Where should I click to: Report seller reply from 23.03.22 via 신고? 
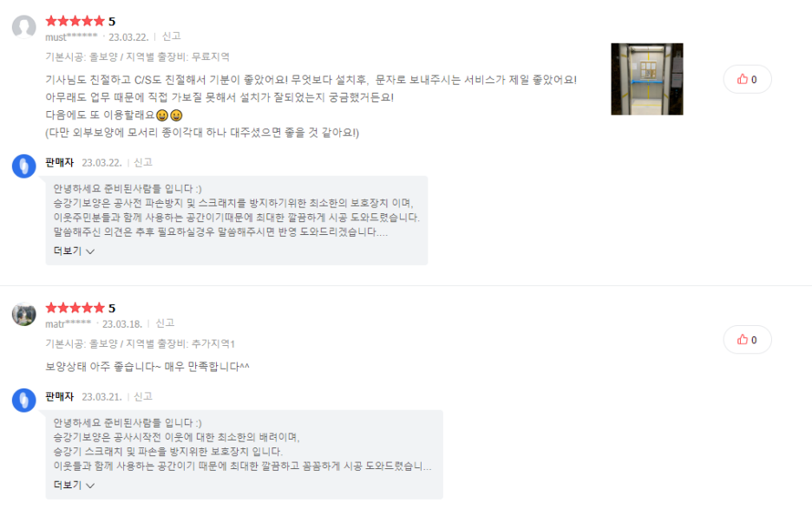(143, 163)
